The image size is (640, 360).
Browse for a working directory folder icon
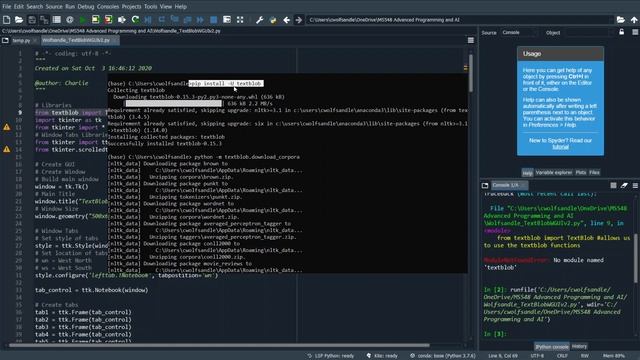coord(621,20)
